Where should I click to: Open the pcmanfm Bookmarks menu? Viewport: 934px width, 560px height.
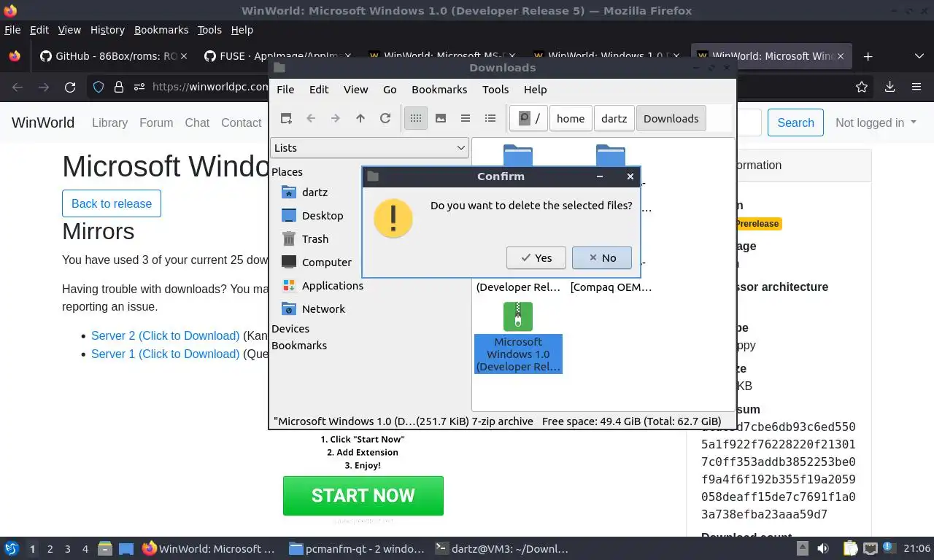pyautogui.click(x=439, y=89)
